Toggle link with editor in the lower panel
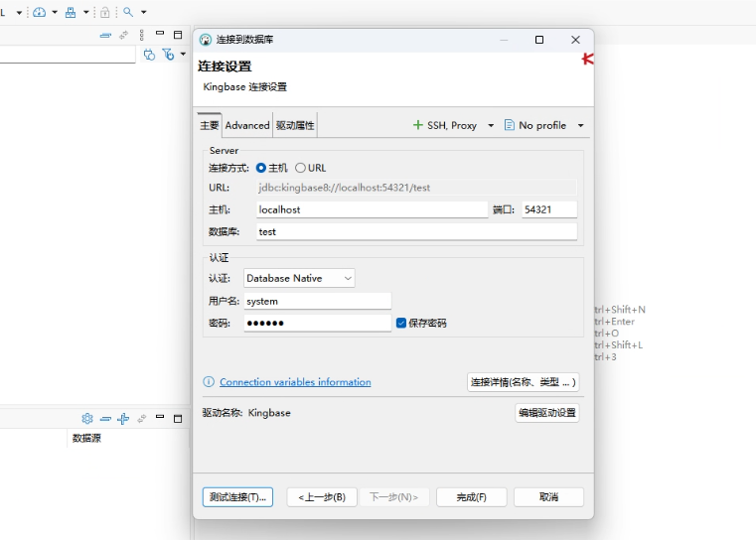 click(142, 419)
